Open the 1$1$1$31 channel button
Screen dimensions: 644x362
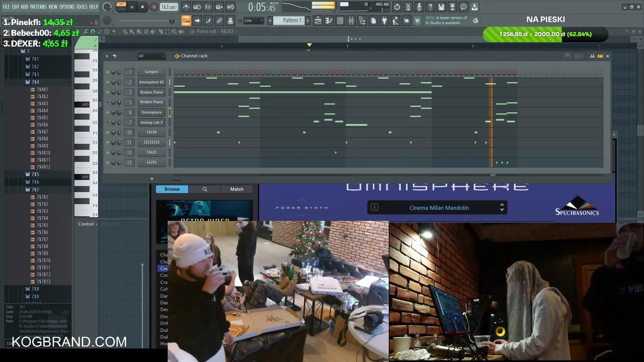click(x=151, y=142)
